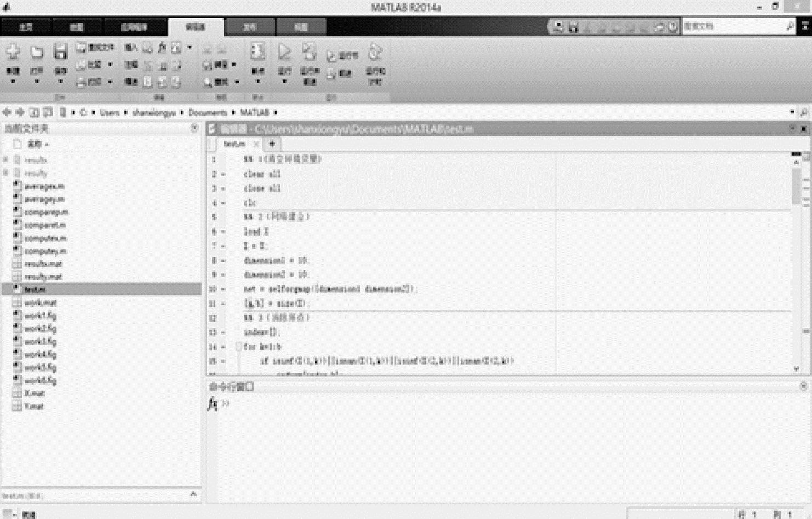Open the Breakpoints dropdown arrow

[258, 82]
